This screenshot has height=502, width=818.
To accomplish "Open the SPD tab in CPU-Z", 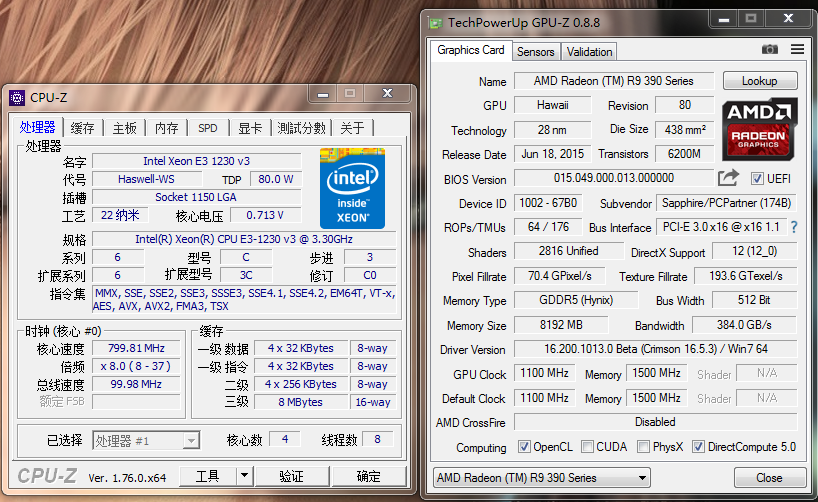I will point(208,128).
